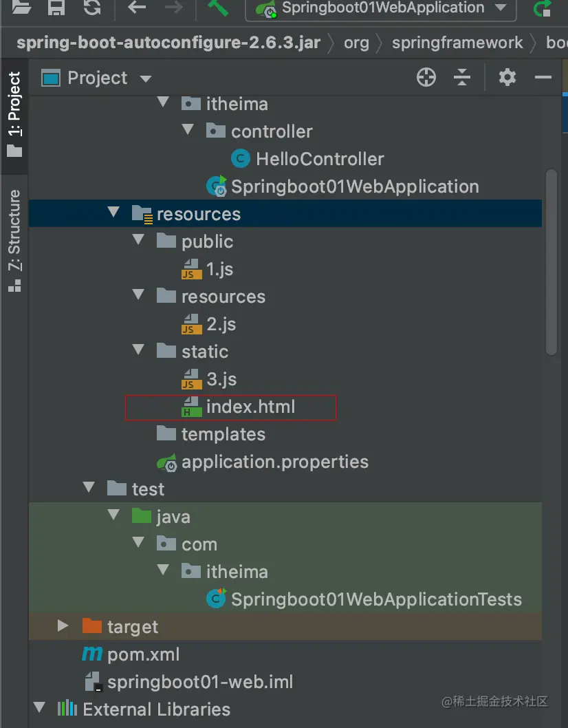Select the test folder
Screen dimensions: 568x728
[x=148, y=489]
